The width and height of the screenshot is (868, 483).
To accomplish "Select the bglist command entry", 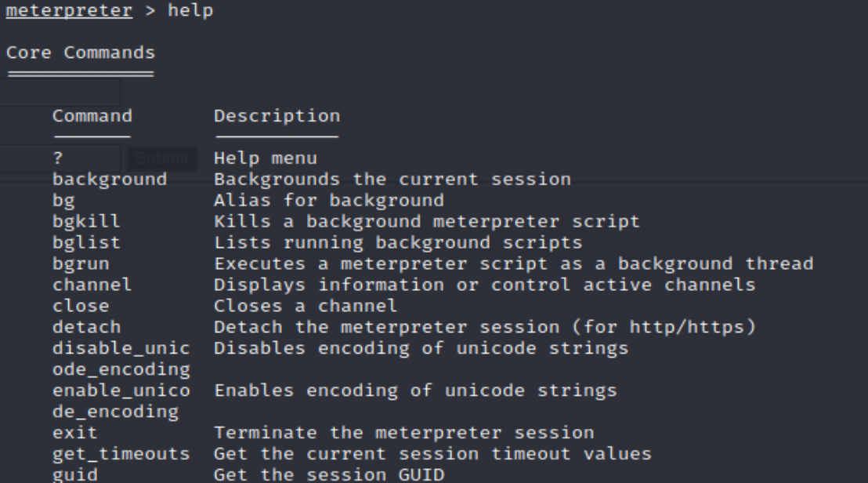I will tap(86, 242).
